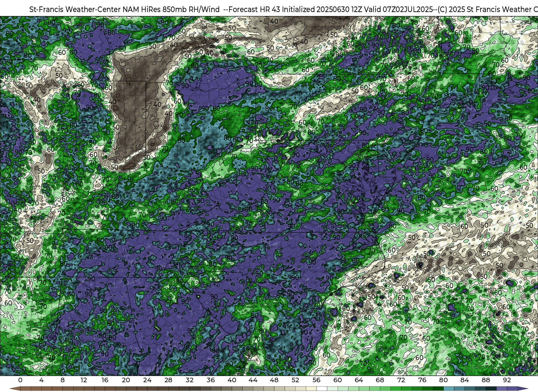Viewport: 538px width, 392px height.
Task: Click 'Forecast HR 43' in the title
Action: (x=254, y=10)
